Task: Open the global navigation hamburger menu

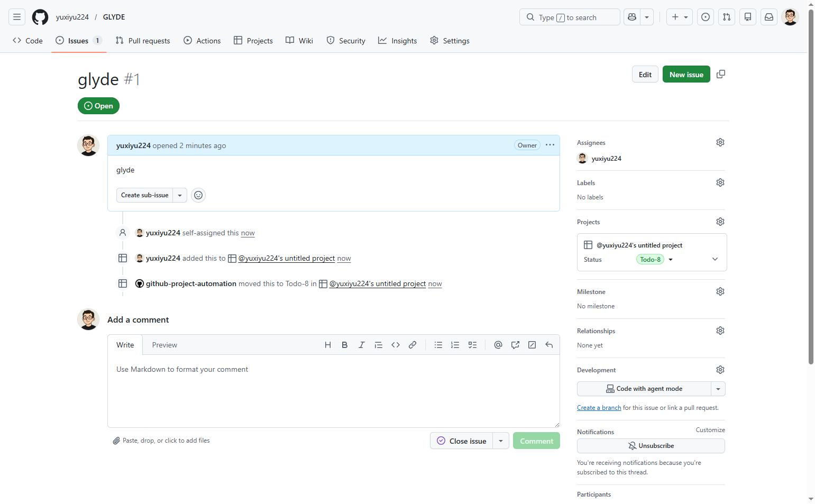Action: pos(17,17)
